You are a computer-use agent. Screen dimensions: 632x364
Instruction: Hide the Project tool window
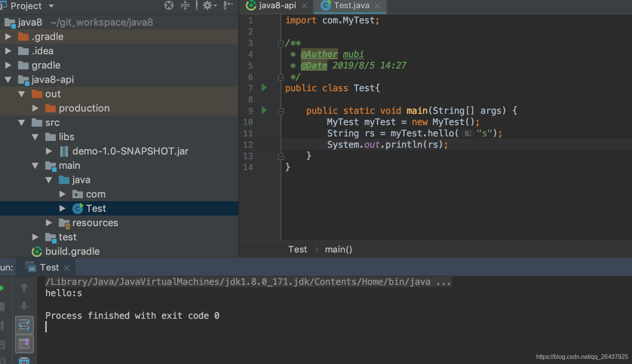[229, 5]
